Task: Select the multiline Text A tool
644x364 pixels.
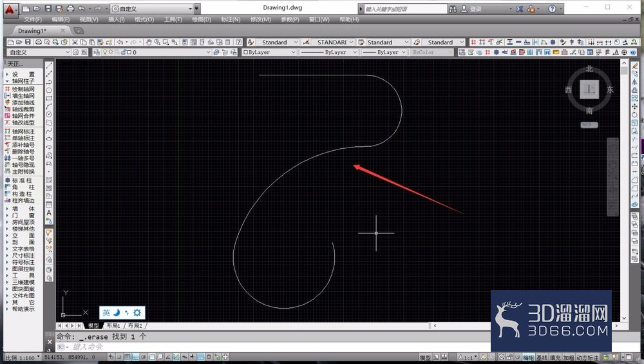Action: pos(49,213)
